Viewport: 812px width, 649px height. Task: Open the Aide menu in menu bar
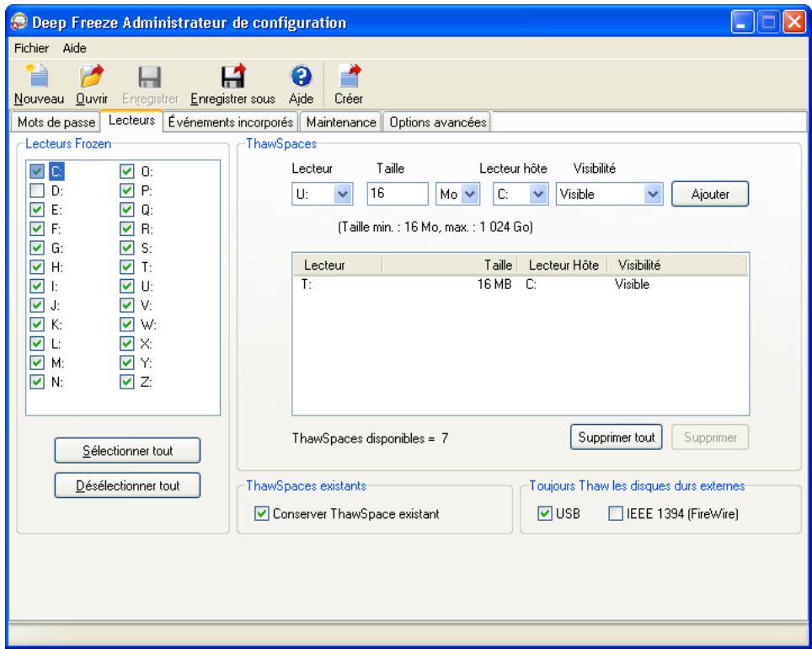(75, 48)
